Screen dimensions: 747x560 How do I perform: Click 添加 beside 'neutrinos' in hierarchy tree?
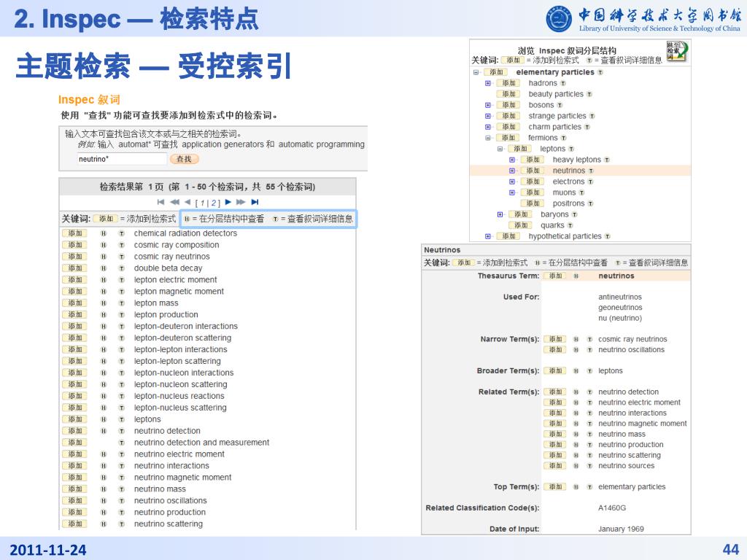[x=533, y=171]
